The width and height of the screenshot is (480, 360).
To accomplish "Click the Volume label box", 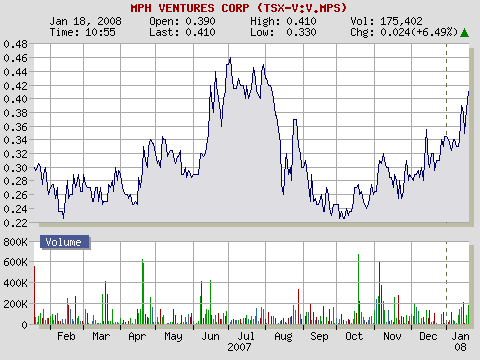I will [x=65, y=242].
